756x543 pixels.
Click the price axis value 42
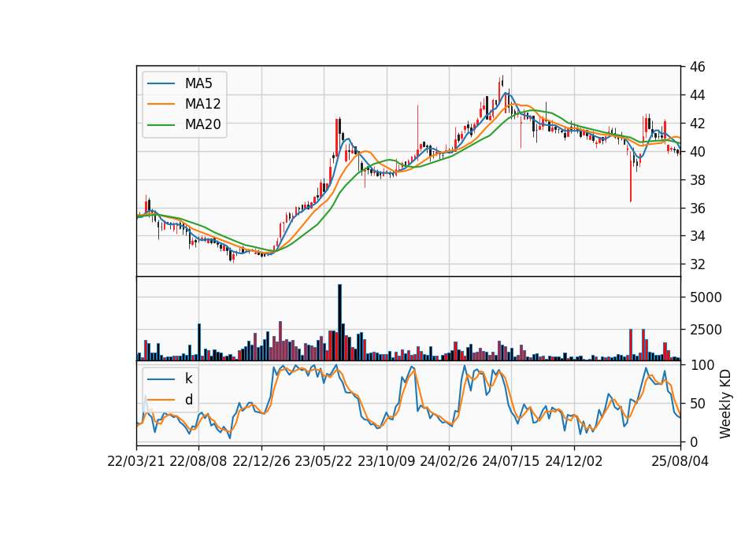(697, 124)
